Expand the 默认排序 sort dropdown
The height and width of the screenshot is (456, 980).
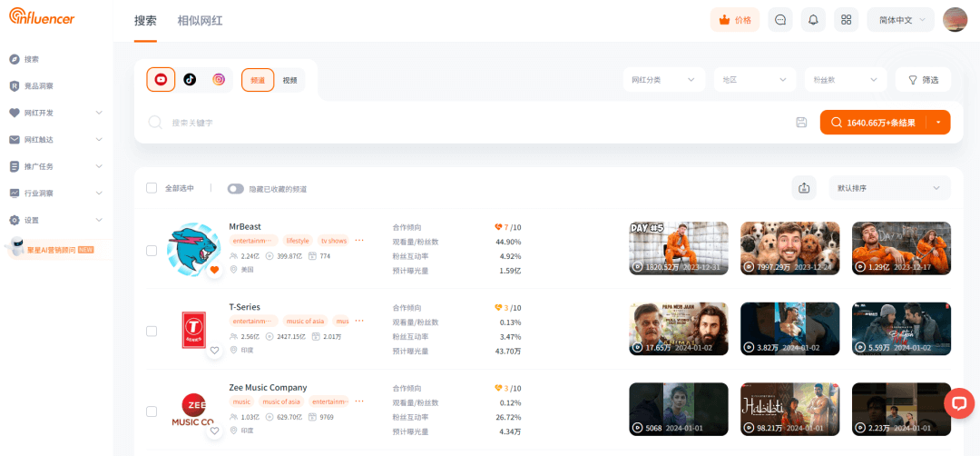tap(888, 188)
